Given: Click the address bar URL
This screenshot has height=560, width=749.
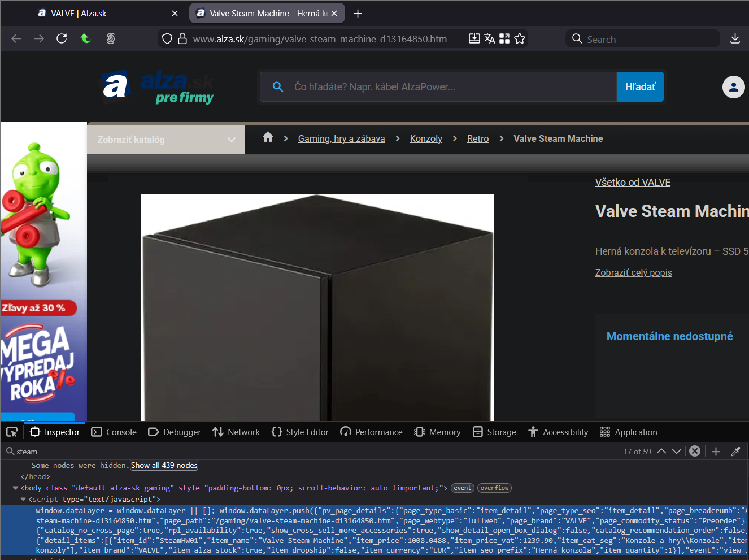Looking at the screenshot, I should 320,39.
